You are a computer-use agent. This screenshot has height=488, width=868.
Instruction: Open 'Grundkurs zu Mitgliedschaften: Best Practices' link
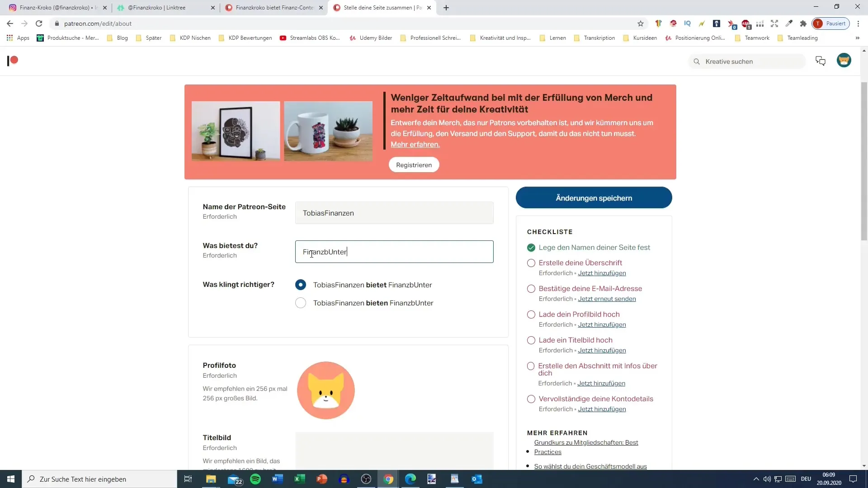(586, 447)
